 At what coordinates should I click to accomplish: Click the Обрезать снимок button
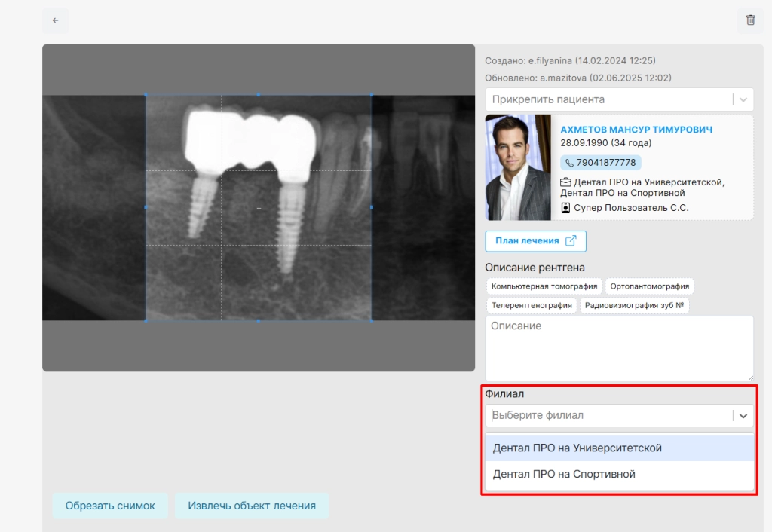point(110,506)
